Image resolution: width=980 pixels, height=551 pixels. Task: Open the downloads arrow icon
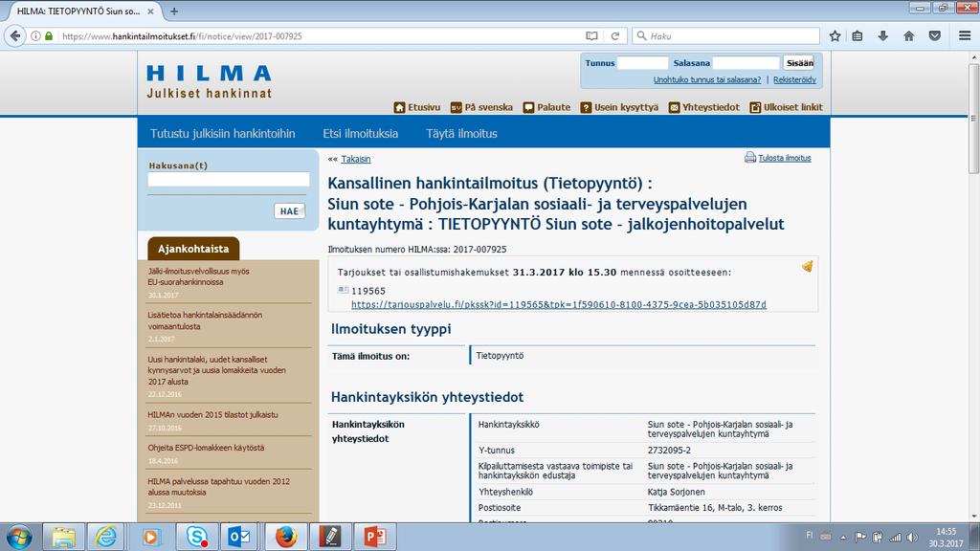tap(882, 36)
